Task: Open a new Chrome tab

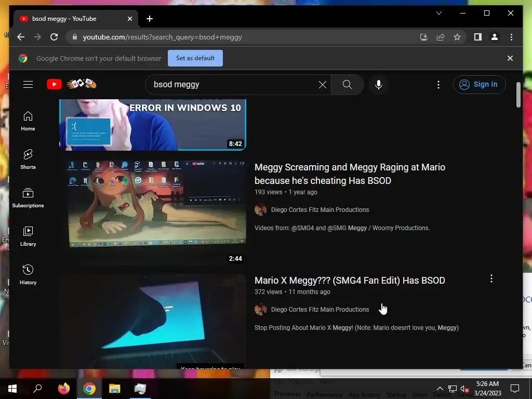Action: pos(150,19)
